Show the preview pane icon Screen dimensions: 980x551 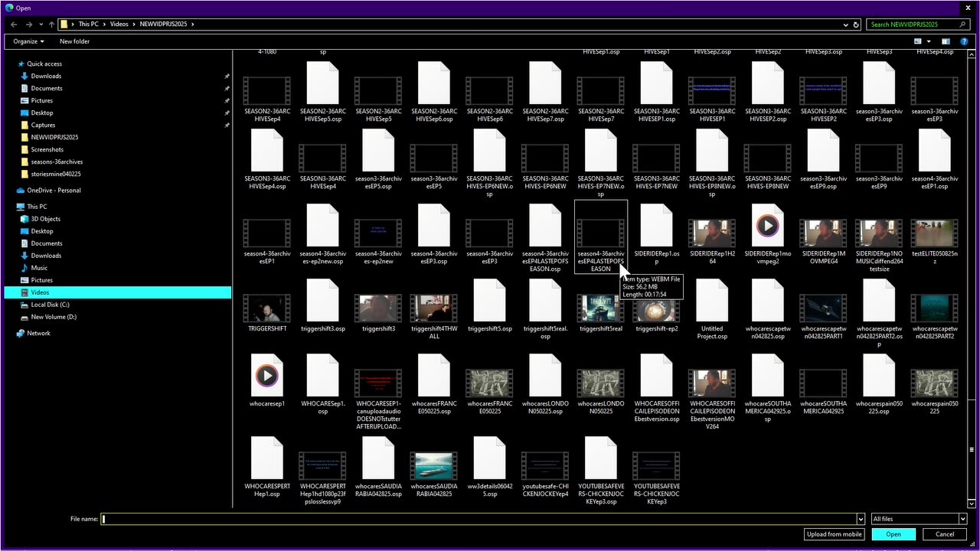pos(946,41)
